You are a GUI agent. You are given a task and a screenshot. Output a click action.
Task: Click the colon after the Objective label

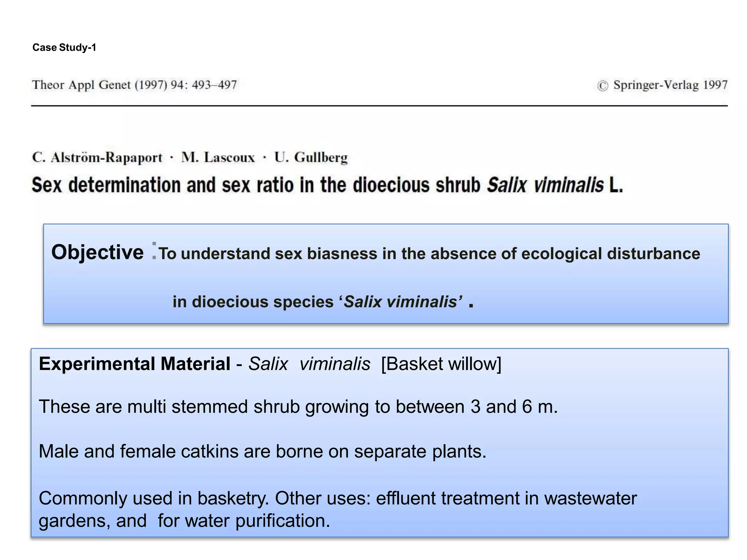154,251
